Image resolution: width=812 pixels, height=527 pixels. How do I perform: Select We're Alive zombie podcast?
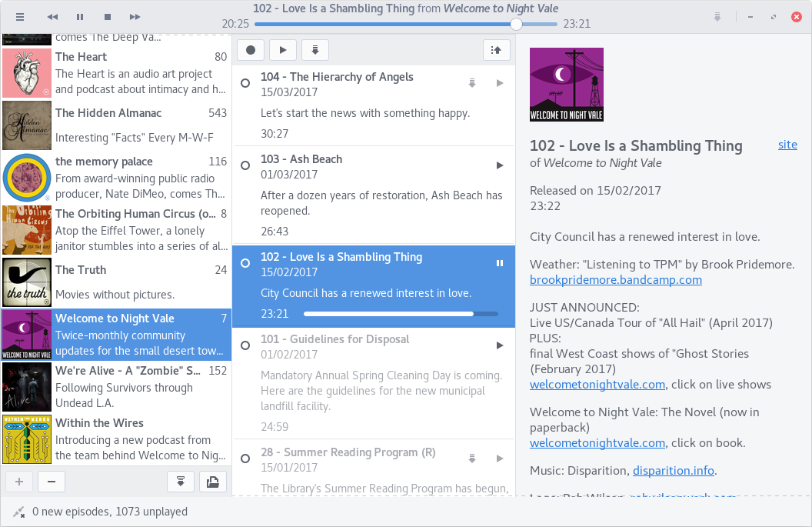pos(116,387)
